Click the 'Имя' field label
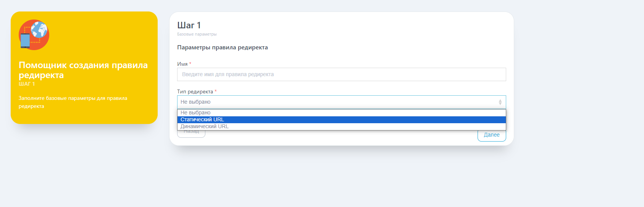This screenshot has height=207, width=644. [182, 64]
